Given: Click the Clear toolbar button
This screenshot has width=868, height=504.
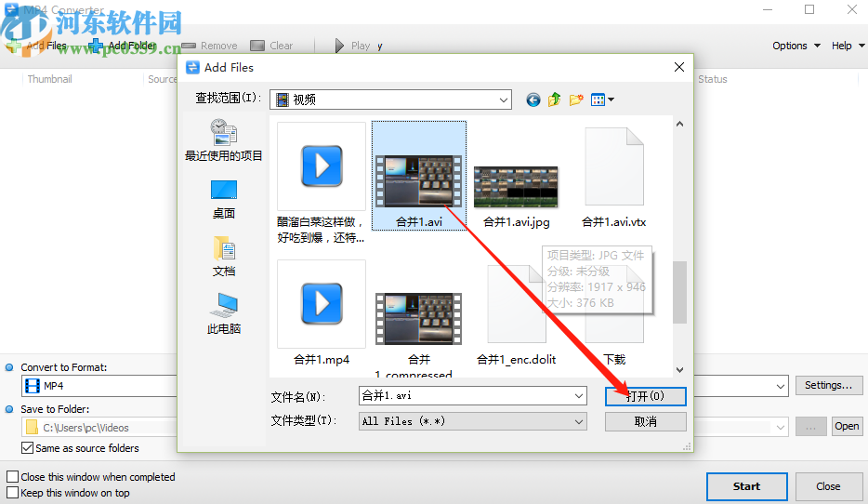Looking at the screenshot, I should (x=271, y=46).
